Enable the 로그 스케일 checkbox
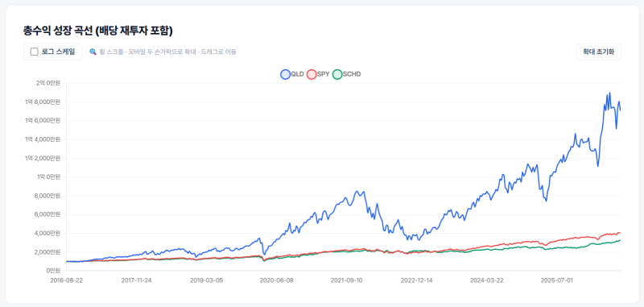The image size is (644, 307). 35,52
